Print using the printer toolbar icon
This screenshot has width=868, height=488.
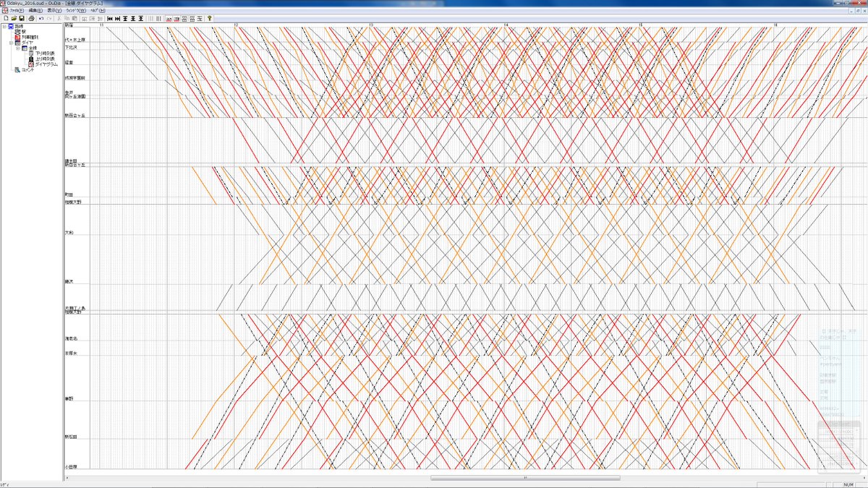pos(32,18)
